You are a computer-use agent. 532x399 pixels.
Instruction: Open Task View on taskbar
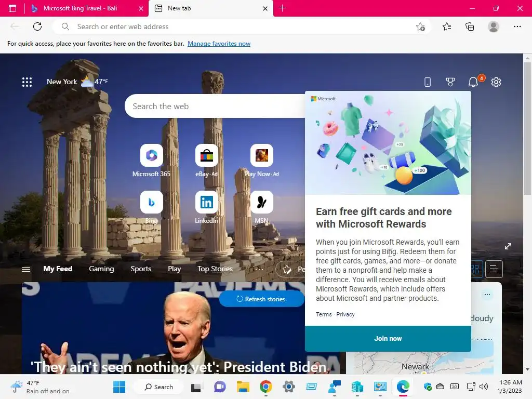[197, 387]
